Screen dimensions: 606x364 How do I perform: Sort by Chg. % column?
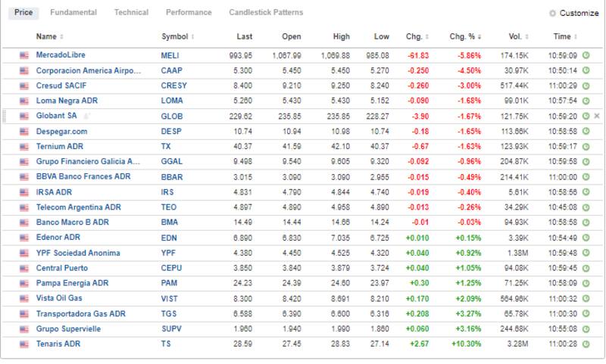479,37
